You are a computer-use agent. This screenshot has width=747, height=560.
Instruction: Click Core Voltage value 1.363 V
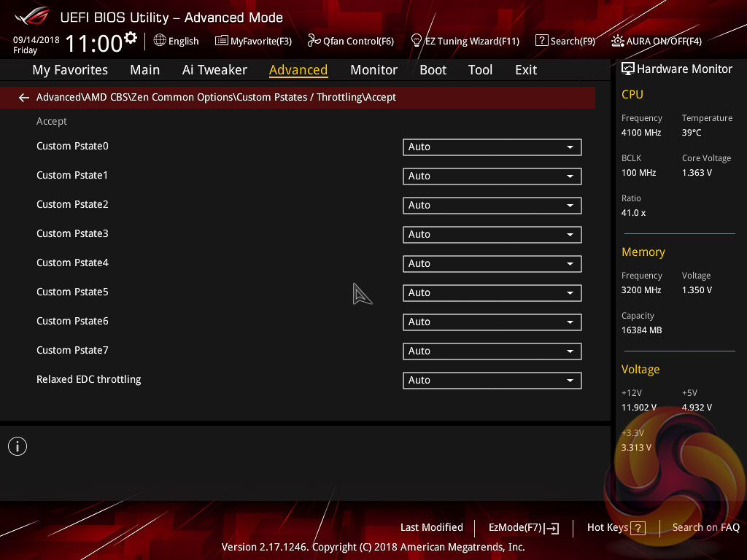tap(697, 172)
